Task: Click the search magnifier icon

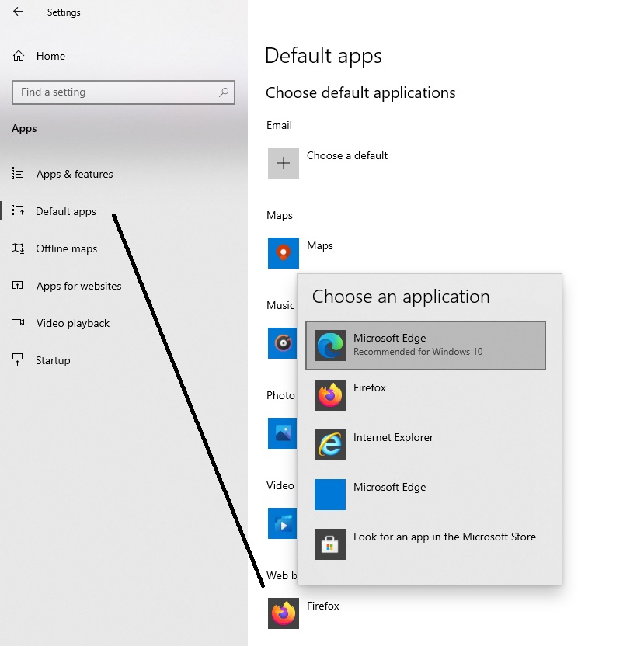Action: point(224,92)
